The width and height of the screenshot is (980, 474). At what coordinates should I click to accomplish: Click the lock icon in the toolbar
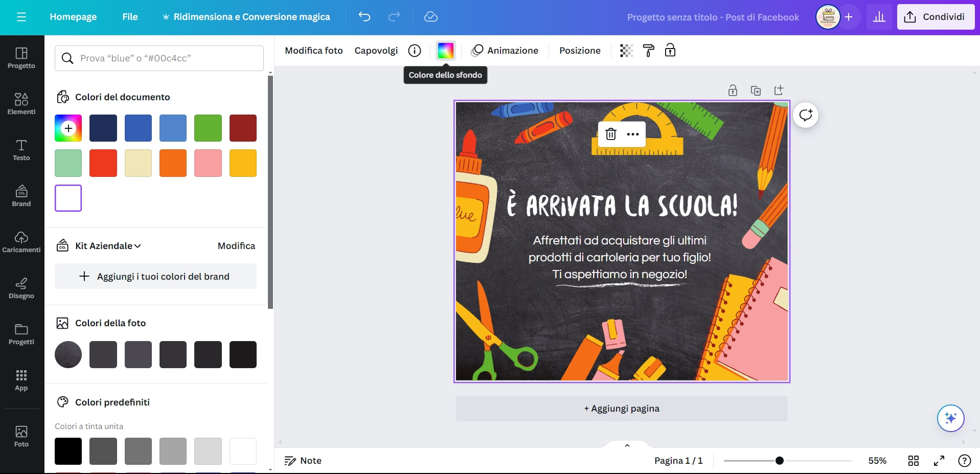[x=670, y=51]
